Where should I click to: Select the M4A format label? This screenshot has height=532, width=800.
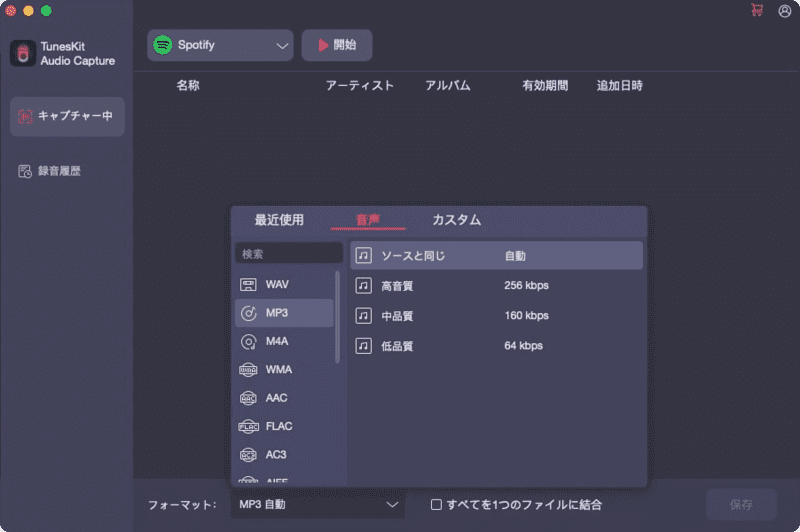pyautogui.click(x=277, y=342)
